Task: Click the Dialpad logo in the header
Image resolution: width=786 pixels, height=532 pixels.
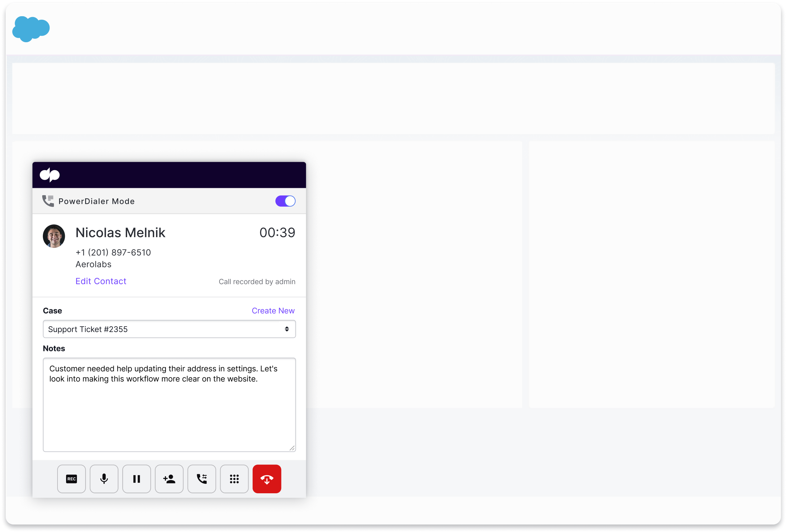Action: click(50, 175)
